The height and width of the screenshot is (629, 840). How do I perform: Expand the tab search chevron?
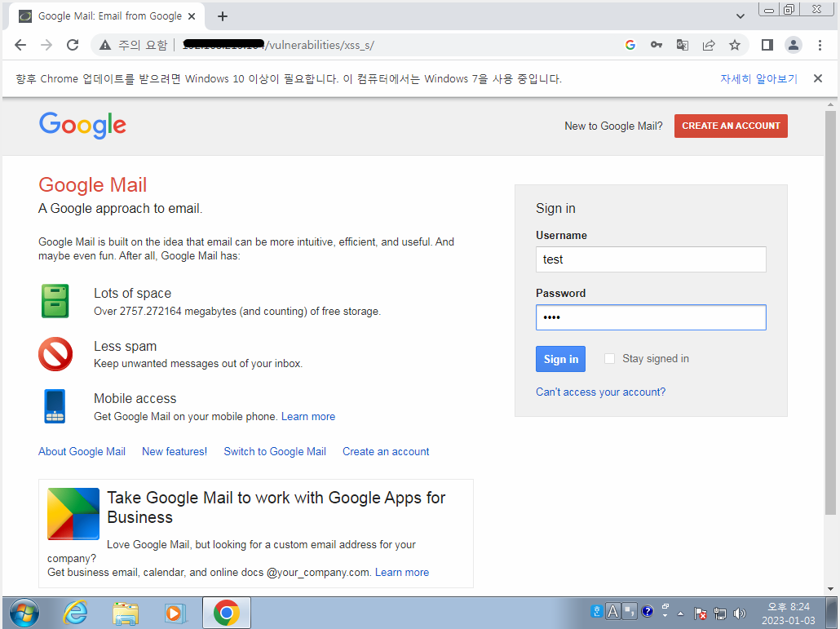741,16
